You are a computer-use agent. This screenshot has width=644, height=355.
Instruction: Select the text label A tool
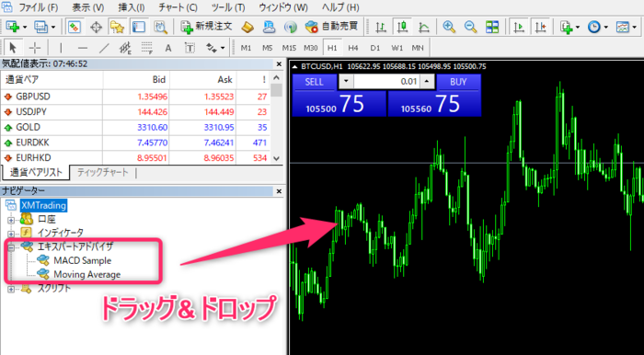[x=168, y=48]
